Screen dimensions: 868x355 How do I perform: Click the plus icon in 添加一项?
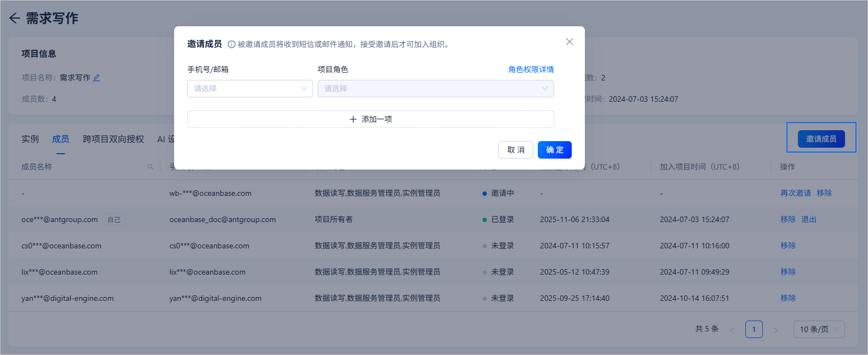[353, 119]
